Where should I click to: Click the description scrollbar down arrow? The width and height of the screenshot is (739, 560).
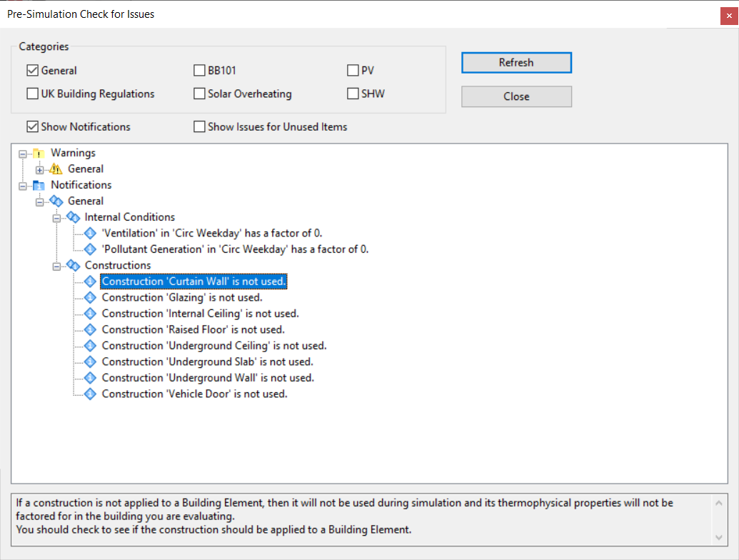(x=719, y=537)
